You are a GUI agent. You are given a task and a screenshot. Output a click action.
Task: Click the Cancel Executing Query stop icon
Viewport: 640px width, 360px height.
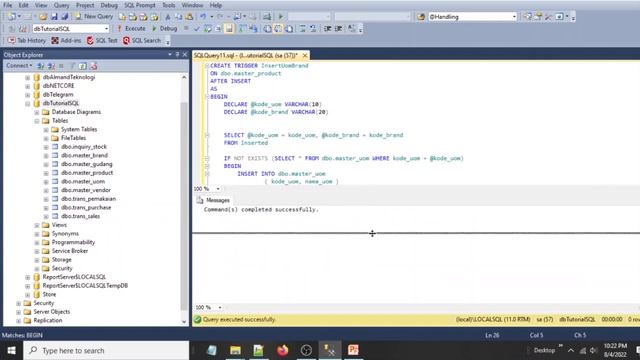coord(186,29)
